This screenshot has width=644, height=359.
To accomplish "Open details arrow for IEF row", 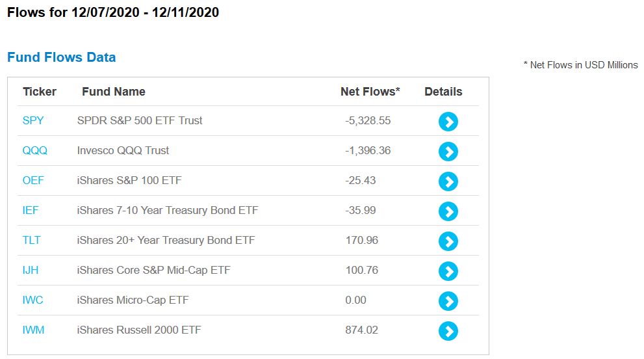I will pos(448,211).
